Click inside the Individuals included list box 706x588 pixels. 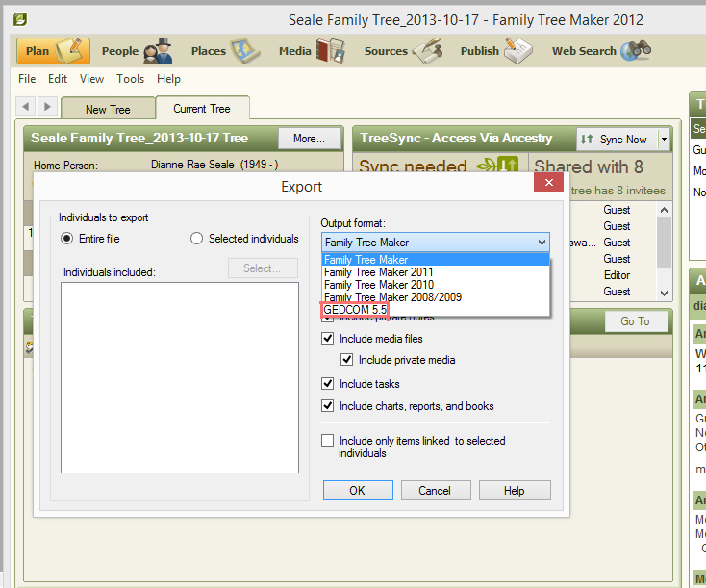tap(180, 377)
